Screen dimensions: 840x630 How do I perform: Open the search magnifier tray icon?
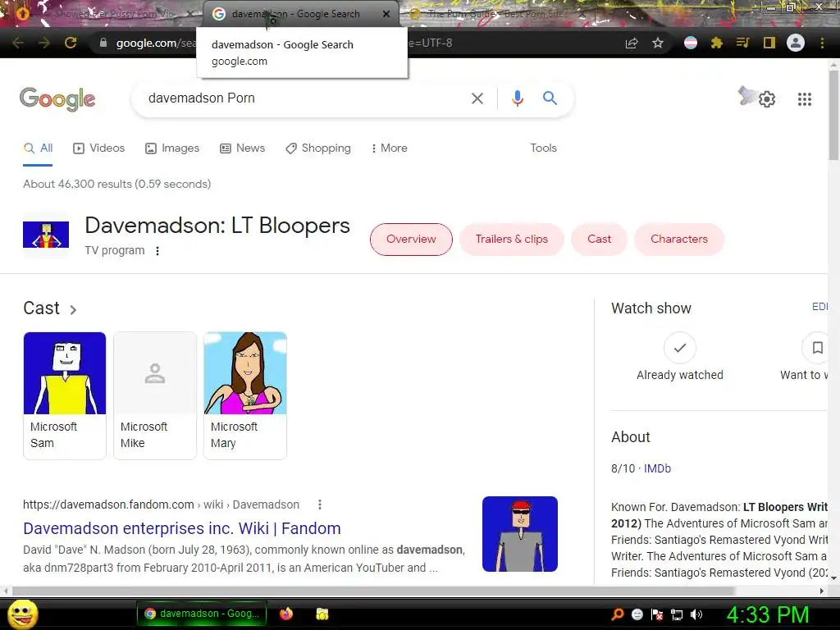(x=618, y=614)
